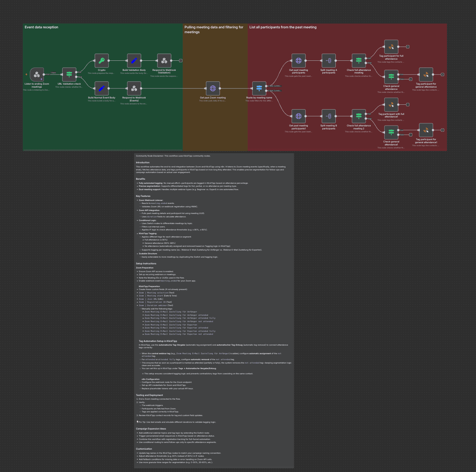The width and height of the screenshot is (476, 472).
Task: Select the Tag participant for general attendance1 node
Action: [426, 130]
